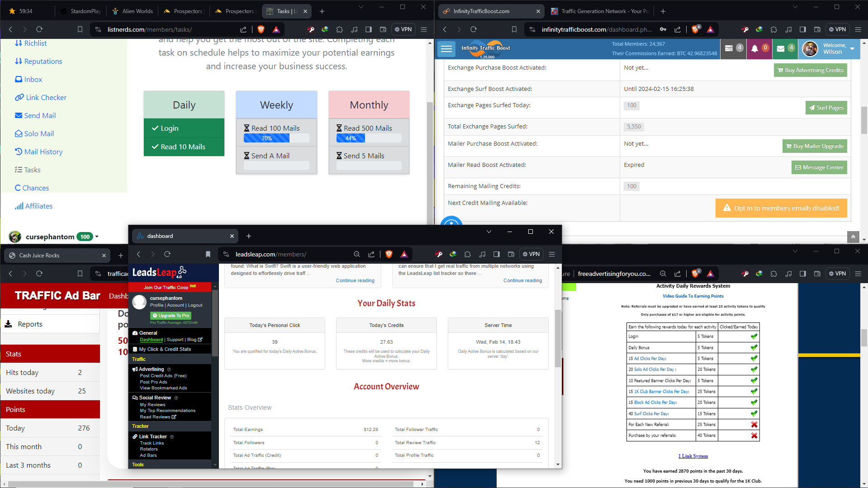The height and width of the screenshot is (488, 868).
Task: Open tab search dropdown in ListNerds window
Action: (360, 7)
